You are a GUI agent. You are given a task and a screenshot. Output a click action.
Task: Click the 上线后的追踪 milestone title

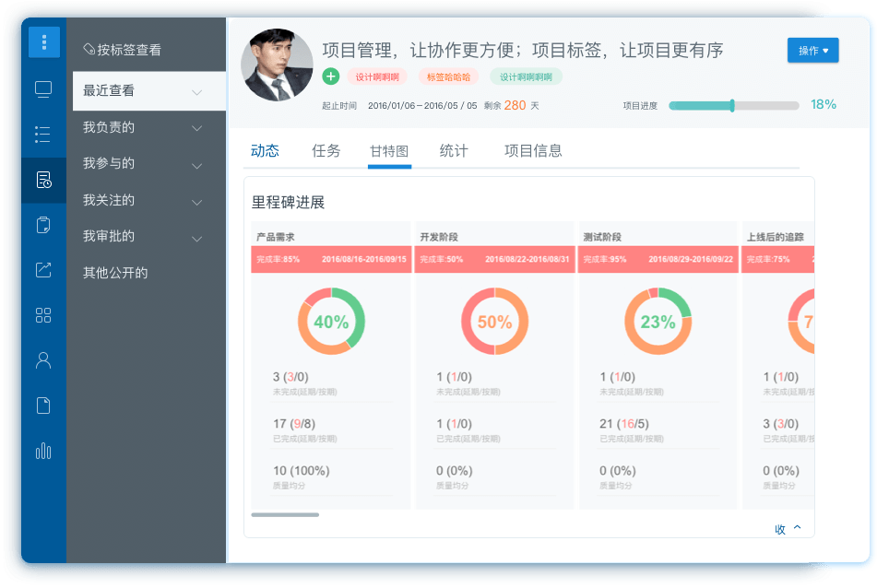(776, 237)
